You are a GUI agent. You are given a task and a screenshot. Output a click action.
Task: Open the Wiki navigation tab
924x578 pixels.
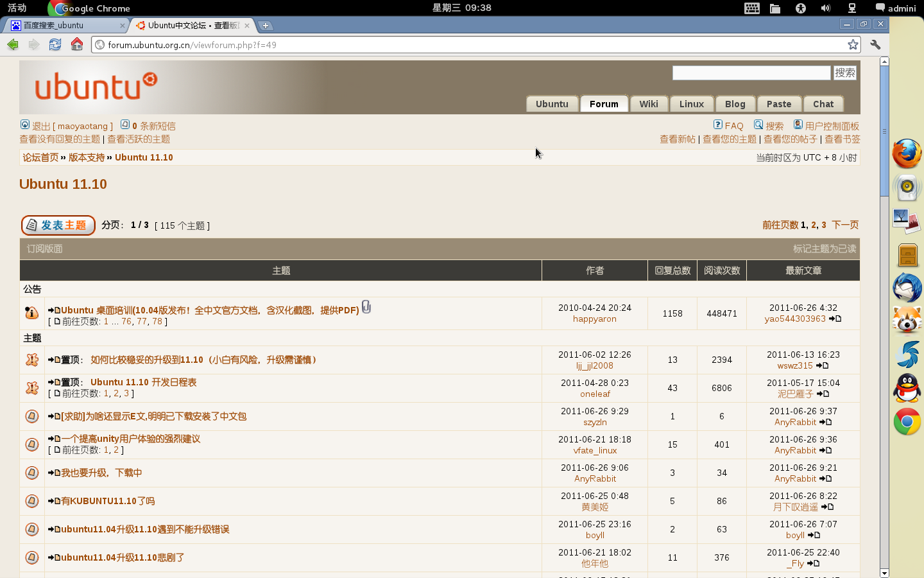(x=649, y=104)
